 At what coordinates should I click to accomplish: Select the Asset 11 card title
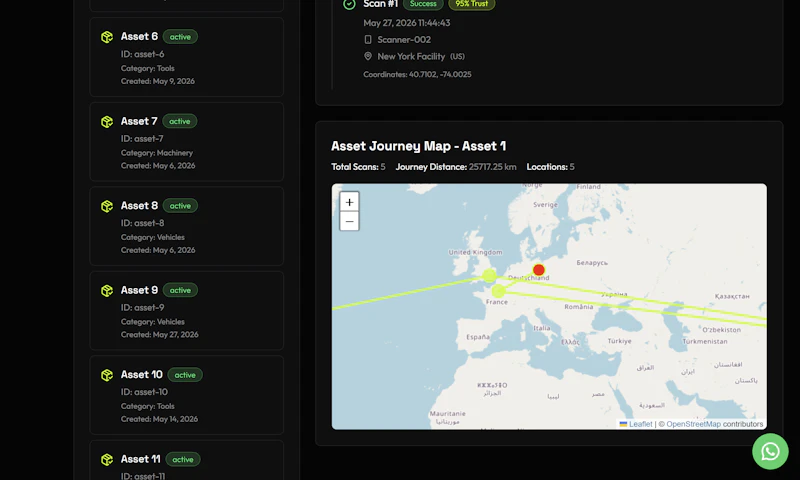pyautogui.click(x=141, y=459)
